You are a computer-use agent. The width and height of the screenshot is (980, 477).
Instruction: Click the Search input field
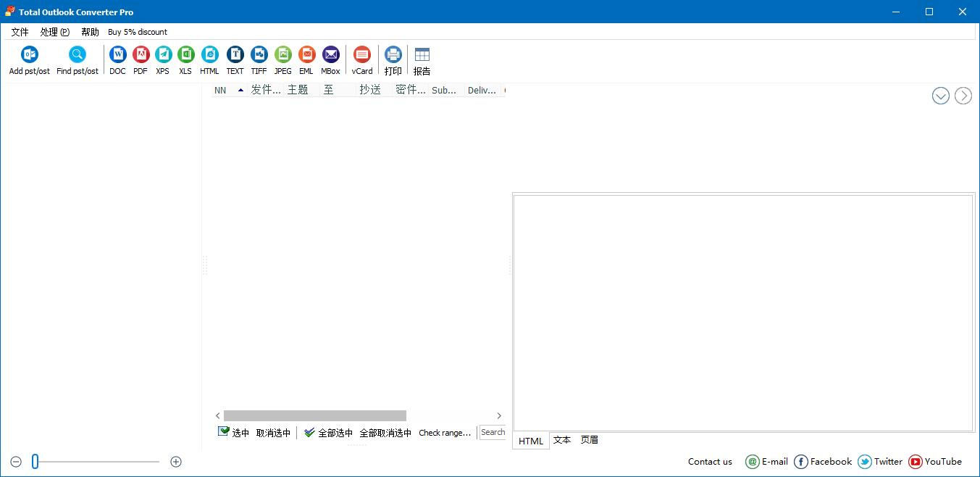(x=493, y=432)
